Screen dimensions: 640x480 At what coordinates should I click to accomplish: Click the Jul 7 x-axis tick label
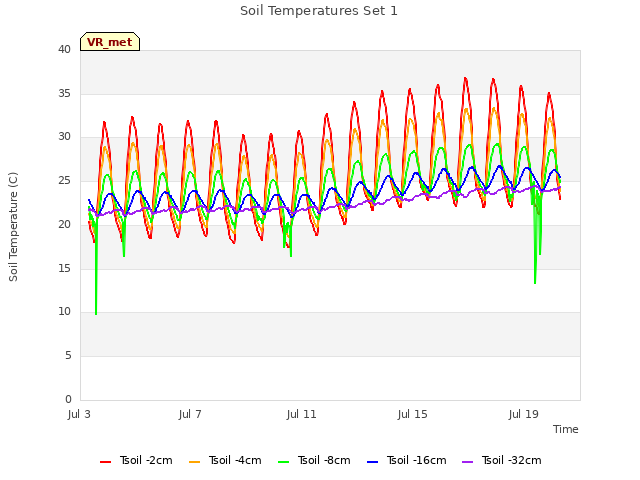click(x=190, y=414)
